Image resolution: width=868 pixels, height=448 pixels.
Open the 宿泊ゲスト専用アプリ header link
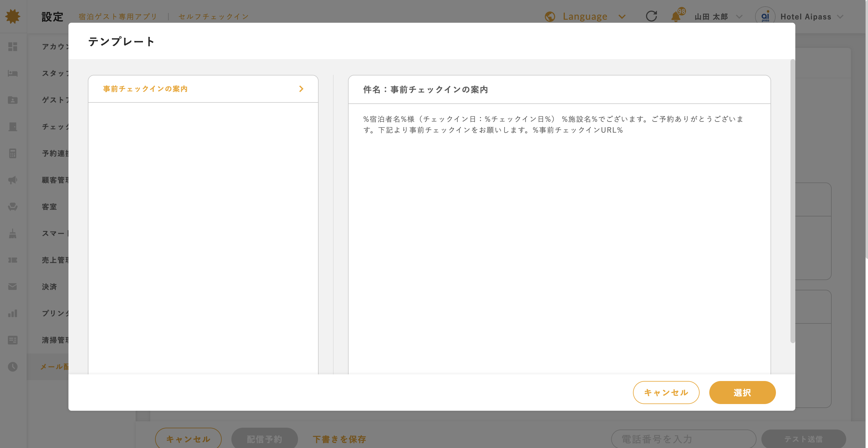118,17
